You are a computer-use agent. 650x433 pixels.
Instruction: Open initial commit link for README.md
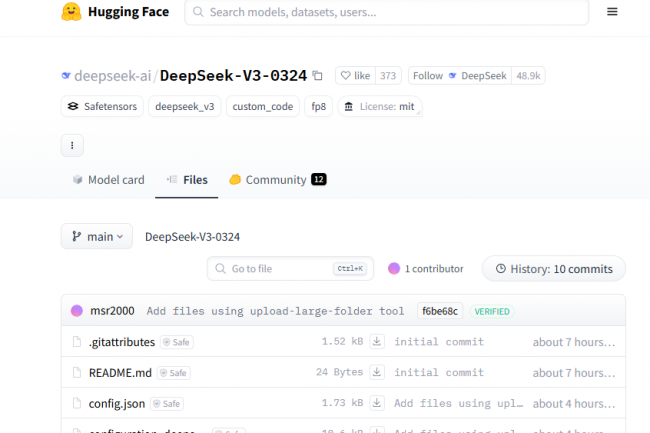439,372
